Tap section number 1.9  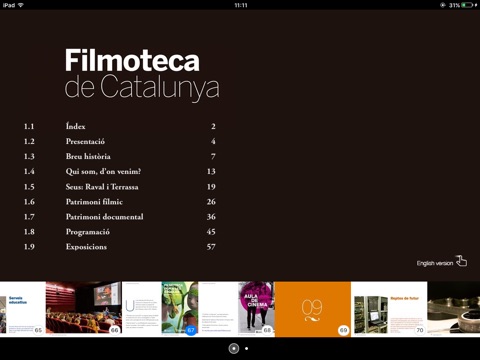click(x=29, y=247)
